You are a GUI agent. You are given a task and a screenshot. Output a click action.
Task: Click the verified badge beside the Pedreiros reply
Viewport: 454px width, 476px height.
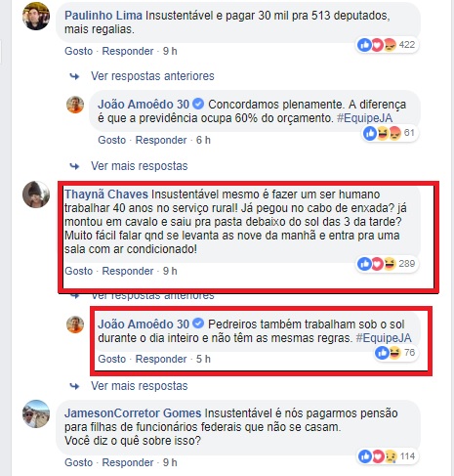point(198,324)
